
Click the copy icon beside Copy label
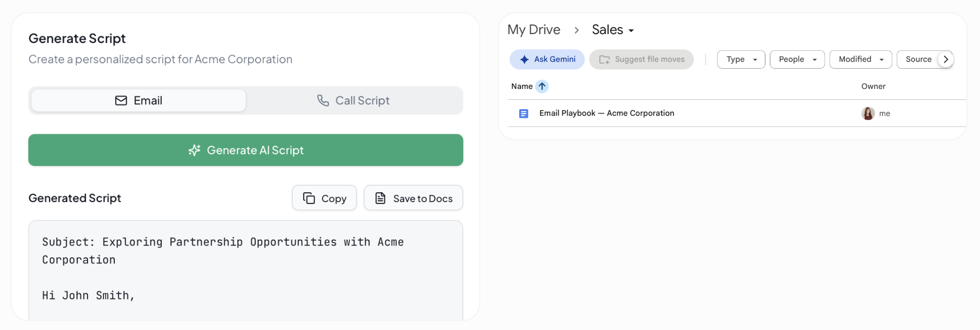tap(309, 198)
